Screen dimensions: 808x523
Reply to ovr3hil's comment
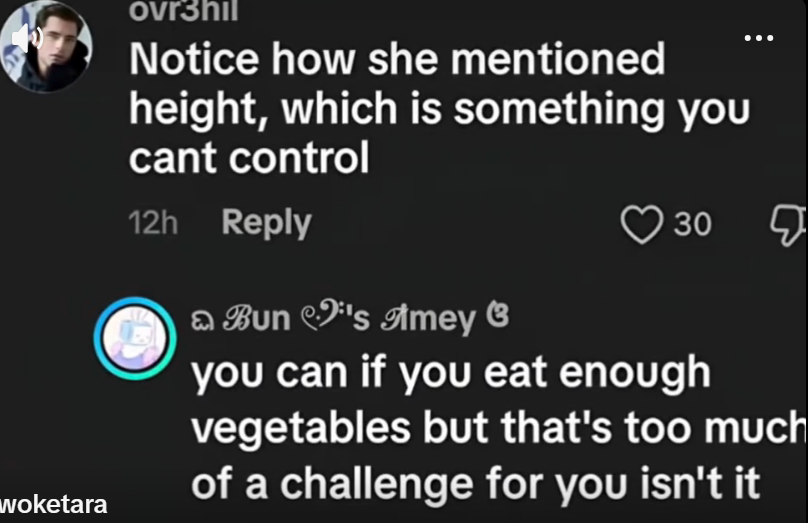(266, 223)
